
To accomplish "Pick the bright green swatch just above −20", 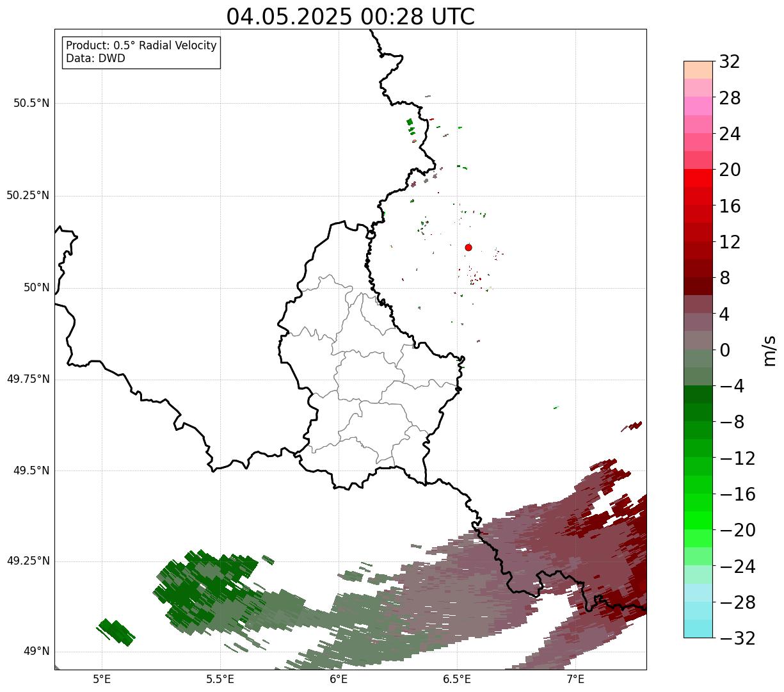I will [698, 520].
